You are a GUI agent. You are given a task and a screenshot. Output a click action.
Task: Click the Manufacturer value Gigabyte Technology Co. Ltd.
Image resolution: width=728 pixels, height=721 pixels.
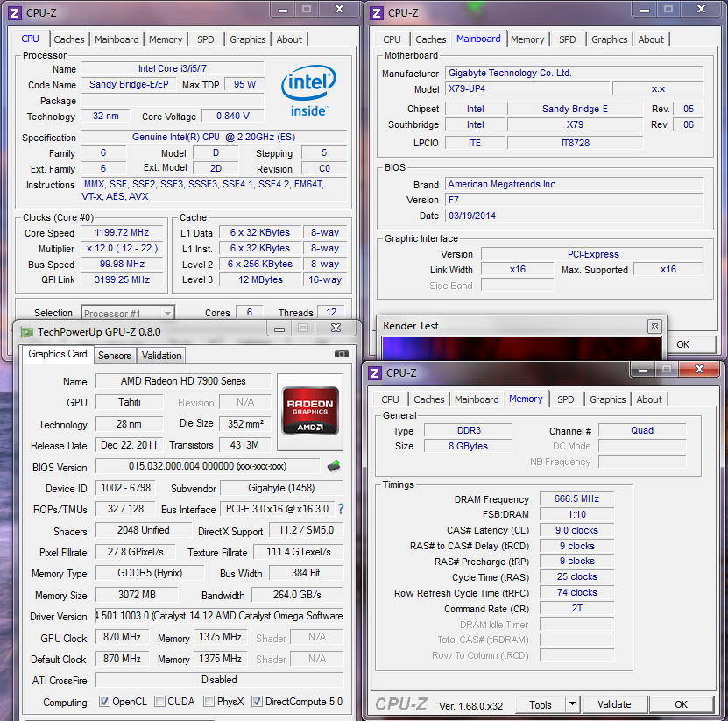tap(575, 73)
